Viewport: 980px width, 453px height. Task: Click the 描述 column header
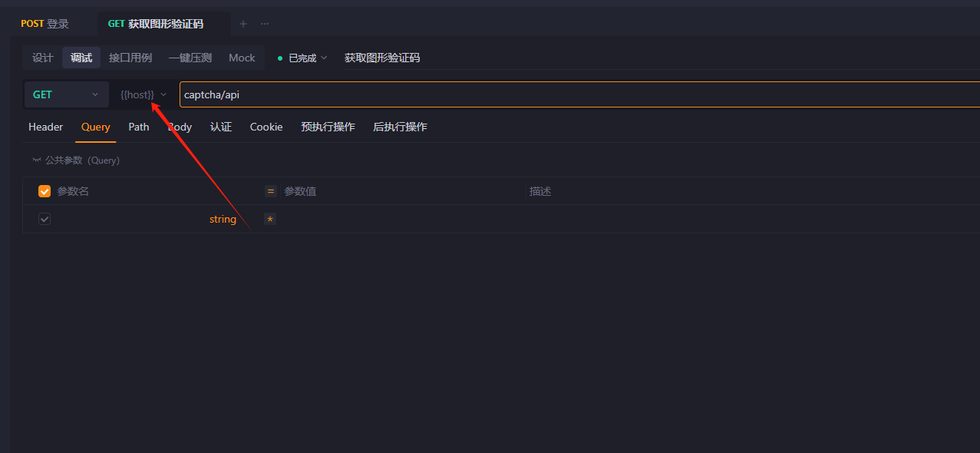tap(540, 191)
